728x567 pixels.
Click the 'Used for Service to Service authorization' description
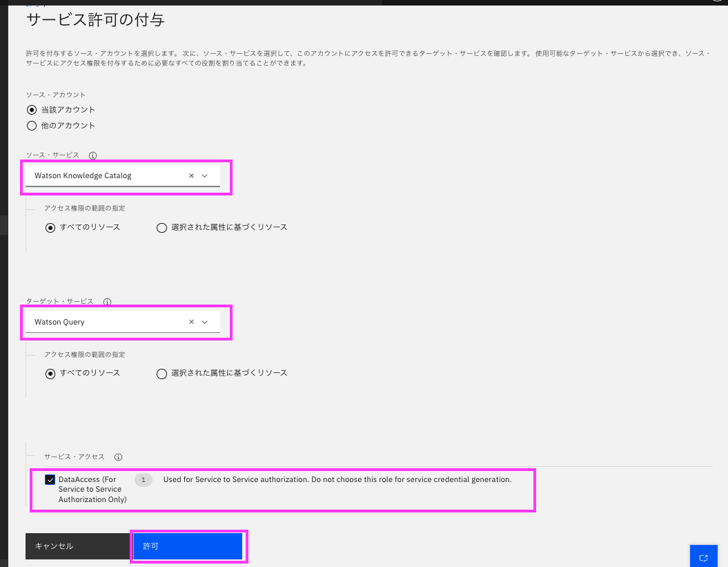coord(337,479)
